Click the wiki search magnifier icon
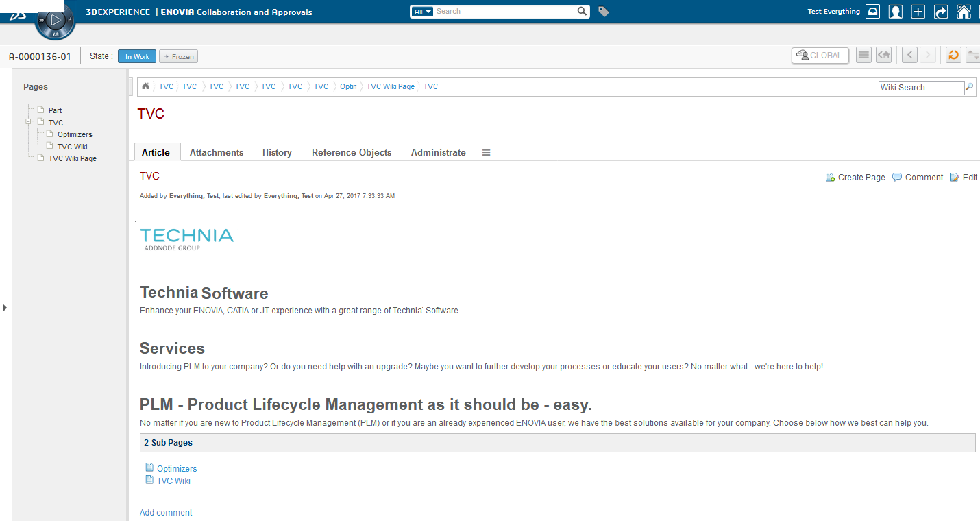 [969, 87]
